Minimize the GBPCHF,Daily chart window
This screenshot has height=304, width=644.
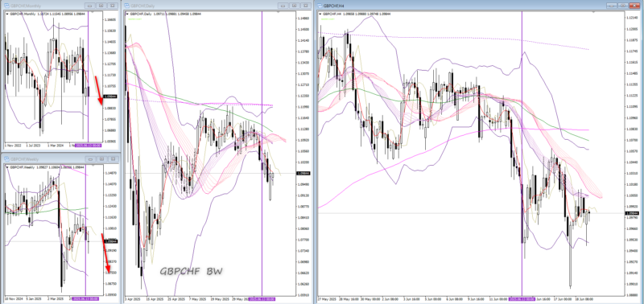(x=283, y=6)
